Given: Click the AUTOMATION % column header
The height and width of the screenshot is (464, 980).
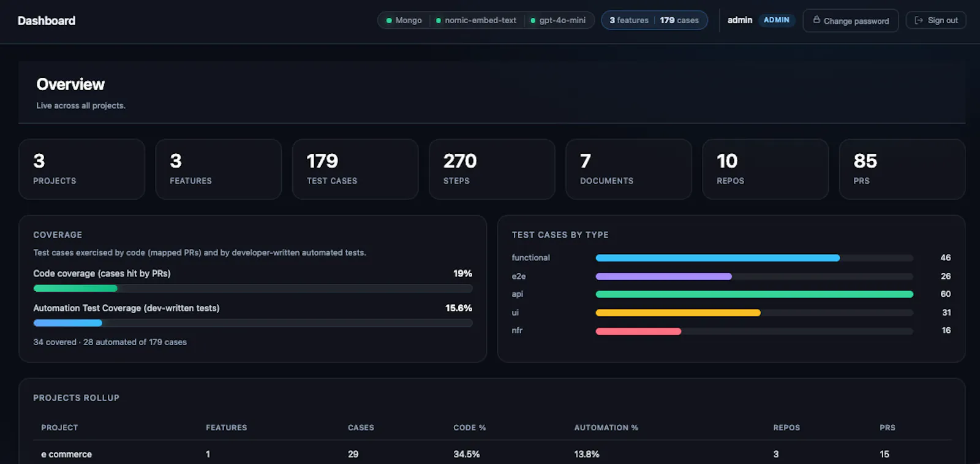Looking at the screenshot, I should click(606, 428).
